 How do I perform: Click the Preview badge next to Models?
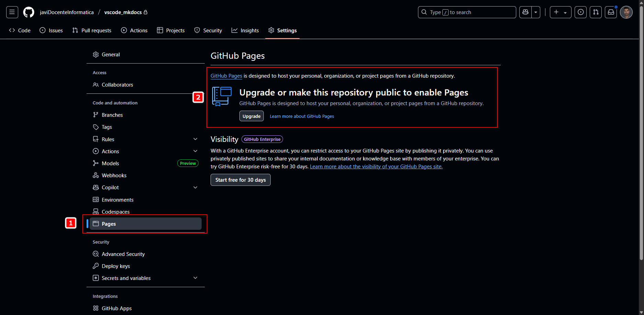[x=188, y=164]
